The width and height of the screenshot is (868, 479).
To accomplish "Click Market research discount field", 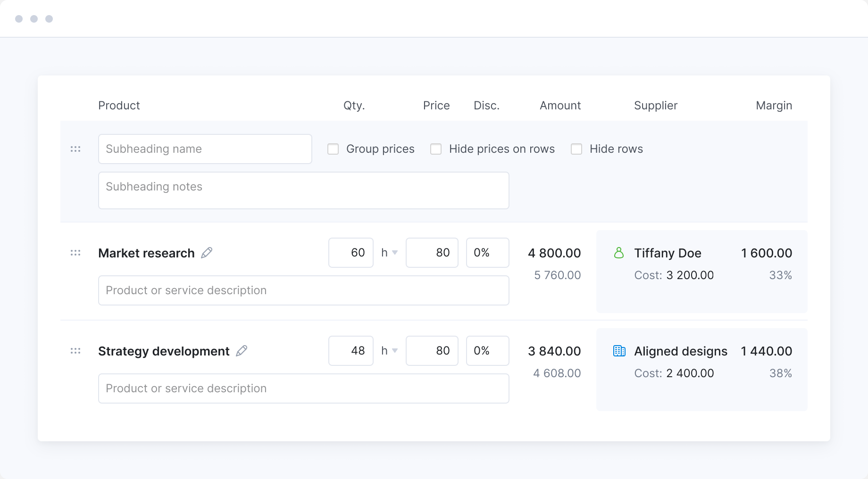I will click(x=488, y=253).
